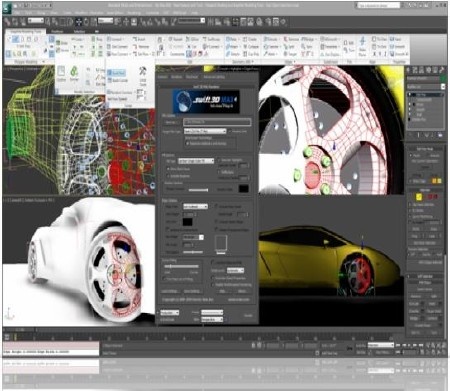Click the About button in Swift 3D renderer
450x391 pixels.
pyautogui.click(x=242, y=291)
